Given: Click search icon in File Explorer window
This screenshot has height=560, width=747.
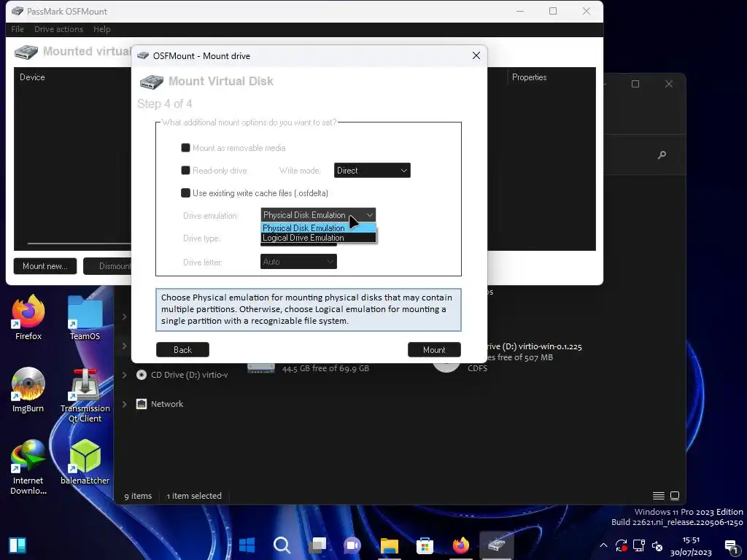Looking at the screenshot, I should [x=662, y=155].
